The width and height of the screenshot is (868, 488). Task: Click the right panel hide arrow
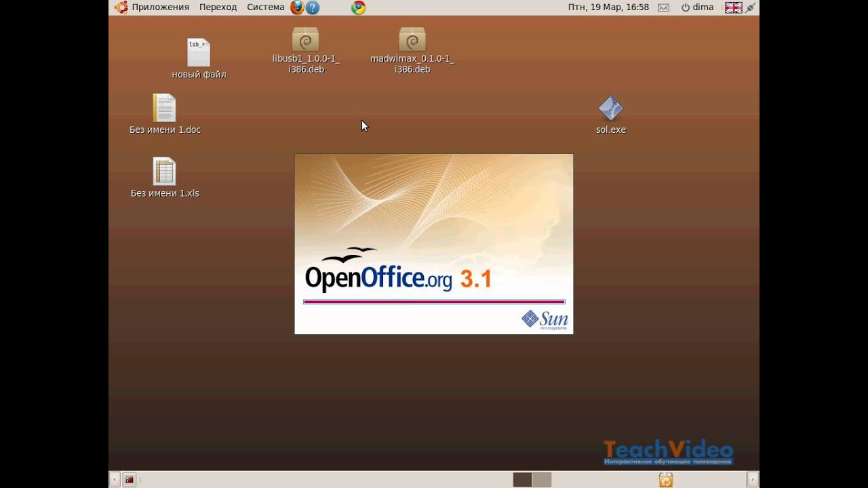(753, 480)
